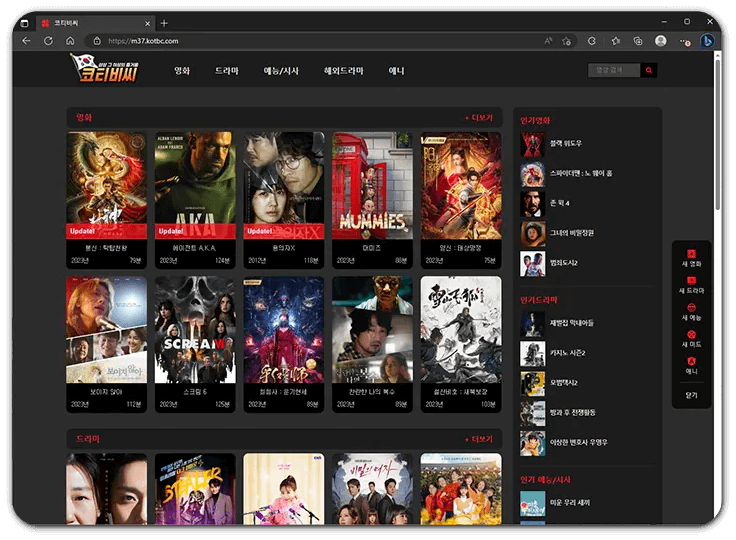
Task: Open the 범죄도시2 popular movie entry
Action: click(549, 263)
